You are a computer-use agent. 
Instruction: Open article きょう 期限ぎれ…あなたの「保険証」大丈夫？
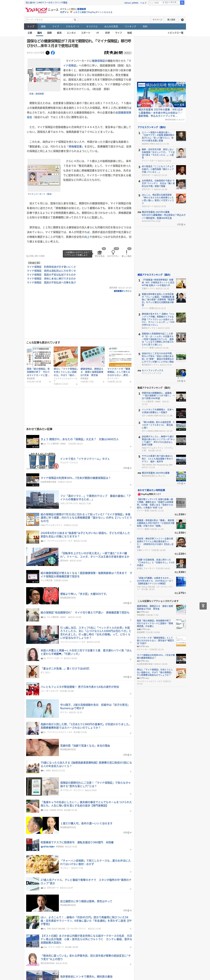pyautogui.click(x=79, y=439)
